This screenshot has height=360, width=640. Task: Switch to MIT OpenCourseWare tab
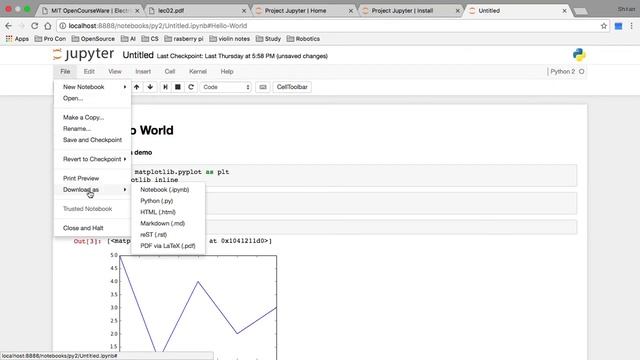pyautogui.click(x=90, y=11)
